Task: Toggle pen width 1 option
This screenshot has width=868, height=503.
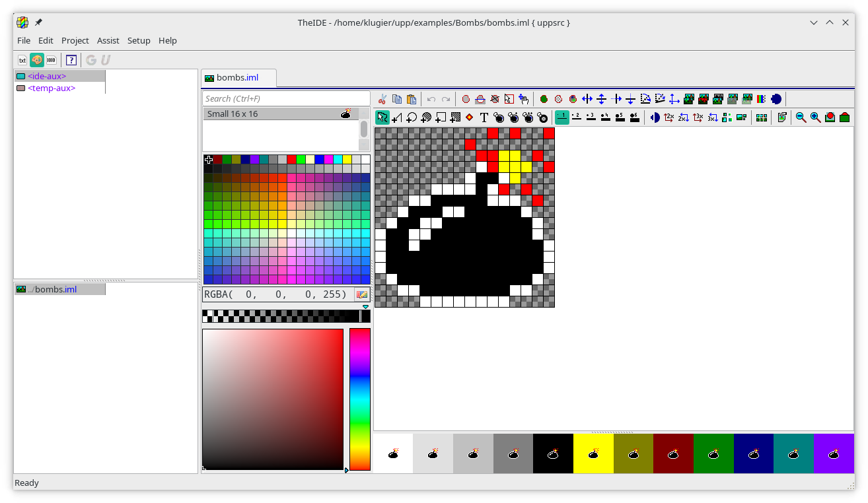Action: tap(561, 117)
